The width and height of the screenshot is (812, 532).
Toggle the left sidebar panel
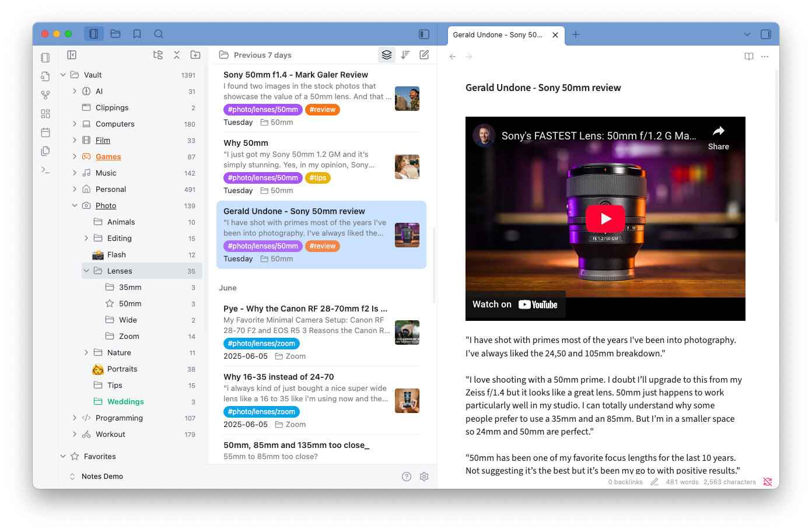[424, 34]
